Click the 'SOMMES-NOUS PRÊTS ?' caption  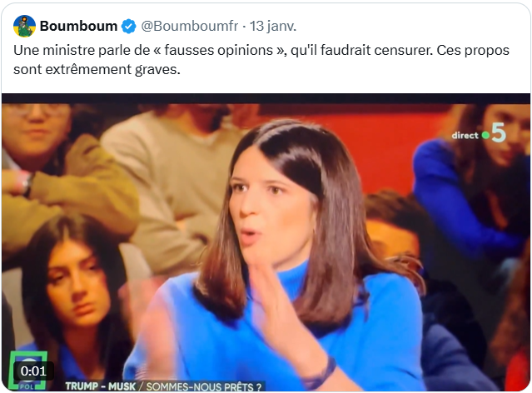pos(204,386)
